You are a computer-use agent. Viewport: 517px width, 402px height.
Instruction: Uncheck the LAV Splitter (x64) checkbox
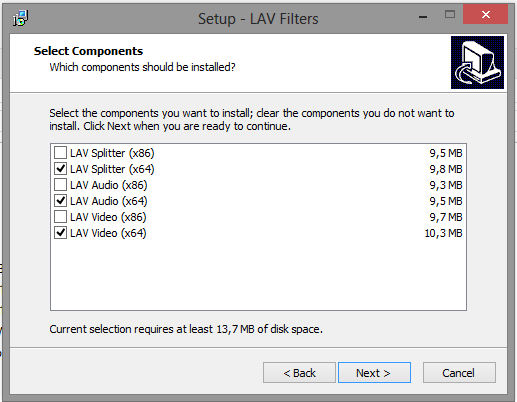pos(60,169)
